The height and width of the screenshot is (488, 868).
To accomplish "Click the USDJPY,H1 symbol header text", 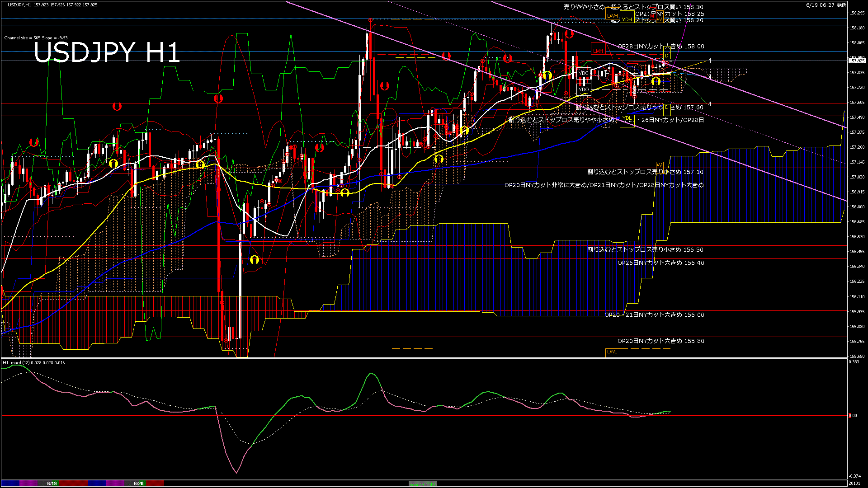I will (19, 5).
